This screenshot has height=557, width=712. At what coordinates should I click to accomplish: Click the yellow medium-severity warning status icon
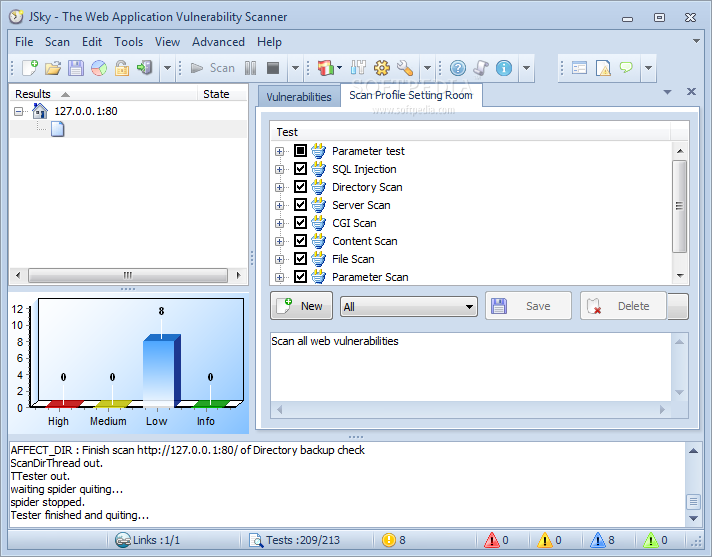click(544, 540)
